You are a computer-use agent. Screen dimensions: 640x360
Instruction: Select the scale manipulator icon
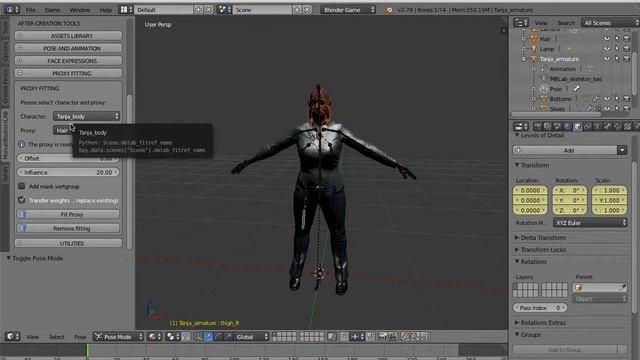(x=228, y=336)
